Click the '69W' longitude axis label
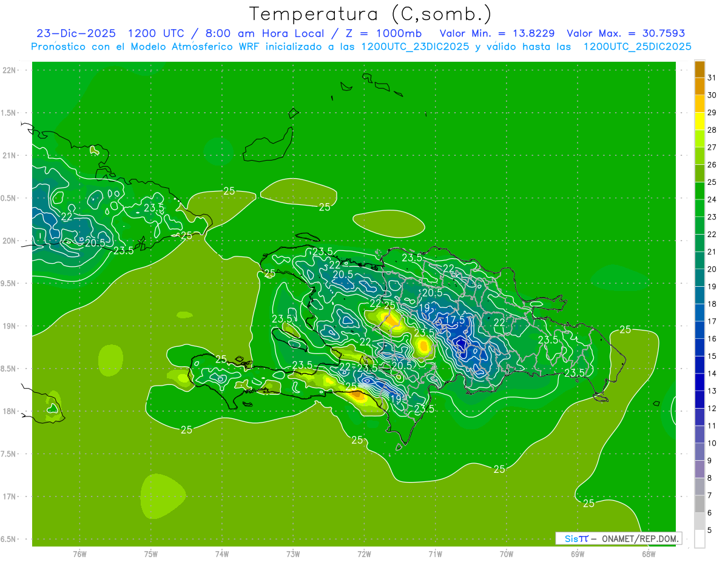Image resolution: width=728 pixels, height=562 pixels. pyautogui.click(x=578, y=554)
